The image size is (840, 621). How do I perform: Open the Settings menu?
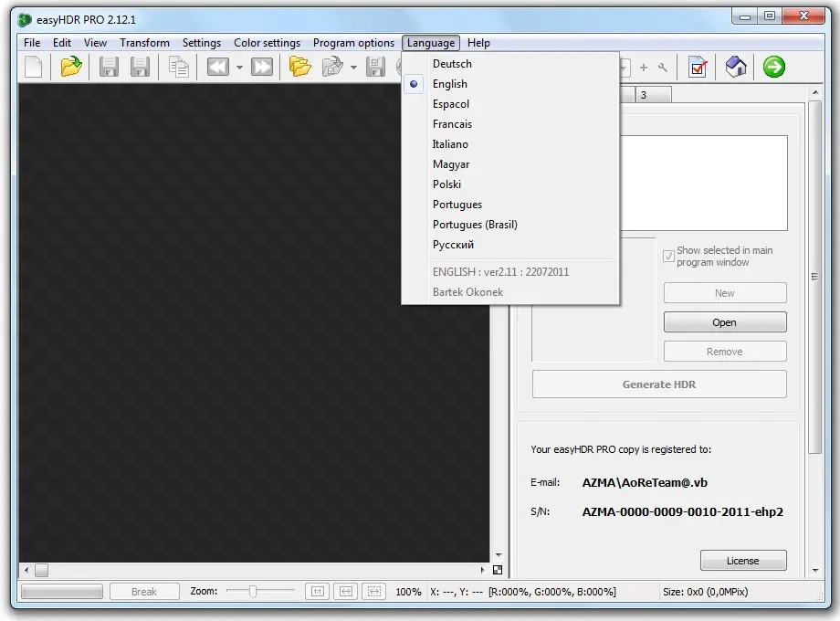[x=202, y=43]
